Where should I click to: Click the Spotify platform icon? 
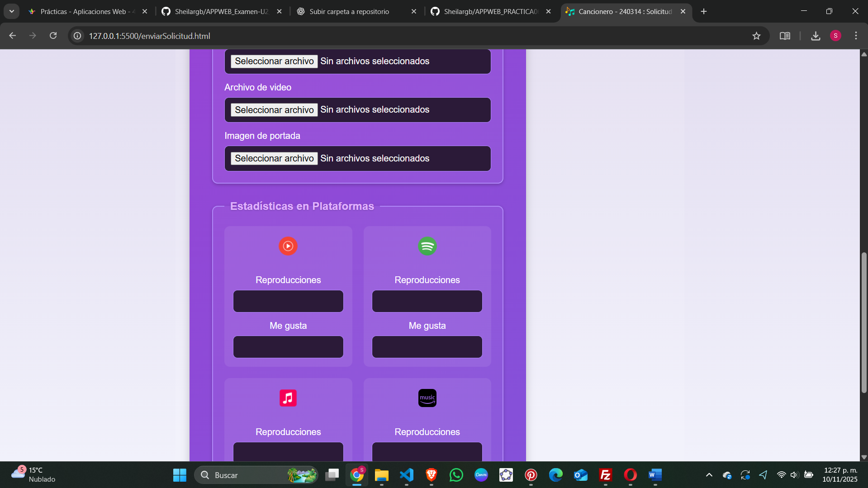click(x=427, y=246)
